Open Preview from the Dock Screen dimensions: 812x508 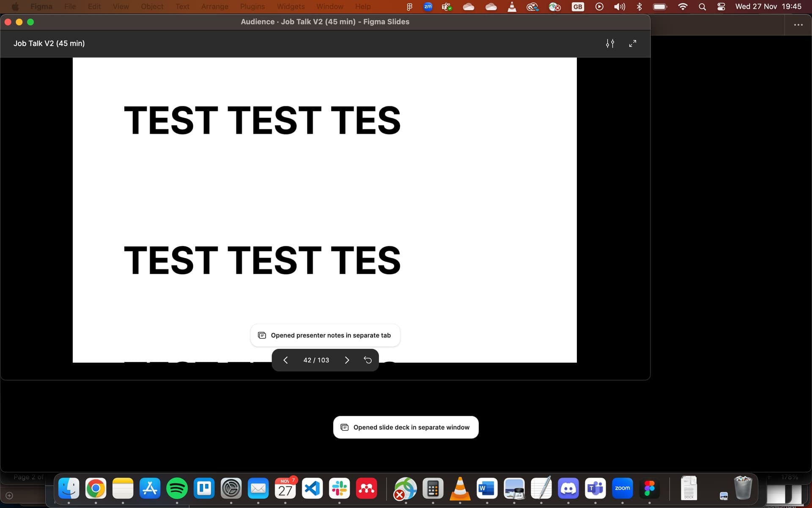pos(514,489)
